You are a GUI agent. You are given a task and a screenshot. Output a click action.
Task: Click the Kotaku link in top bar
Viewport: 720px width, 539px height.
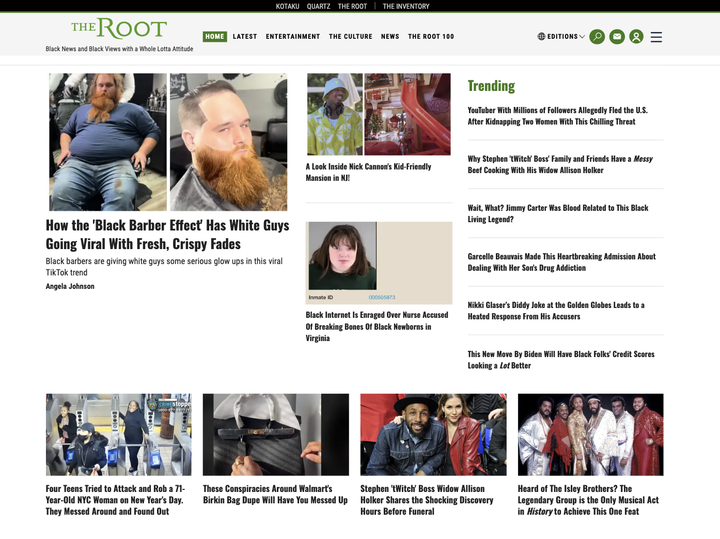point(287,6)
